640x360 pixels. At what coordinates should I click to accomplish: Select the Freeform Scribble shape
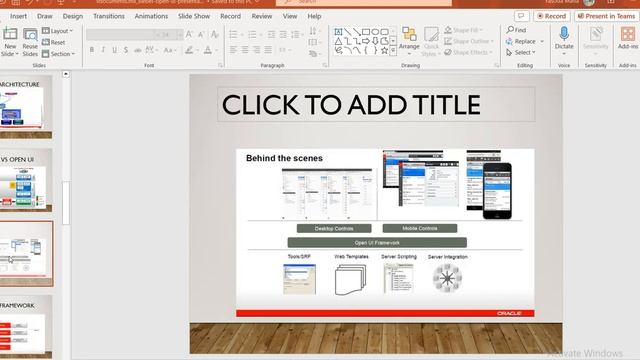pyautogui.click(x=338, y=51)
